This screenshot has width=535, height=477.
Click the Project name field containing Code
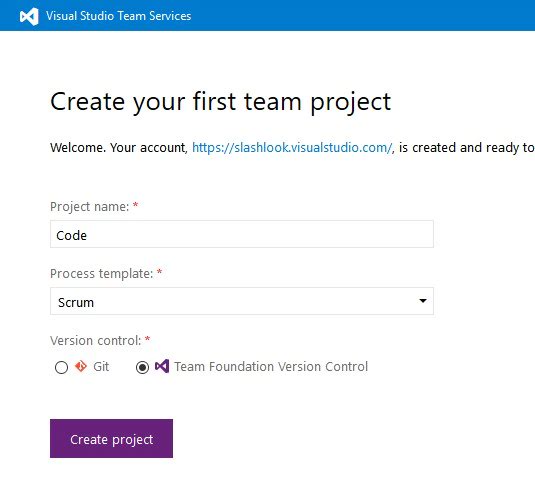[x=242, y=234]
